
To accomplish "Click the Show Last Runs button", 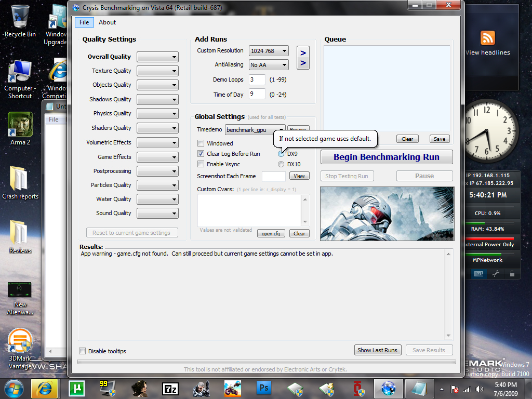I will (x=377, y=350).
